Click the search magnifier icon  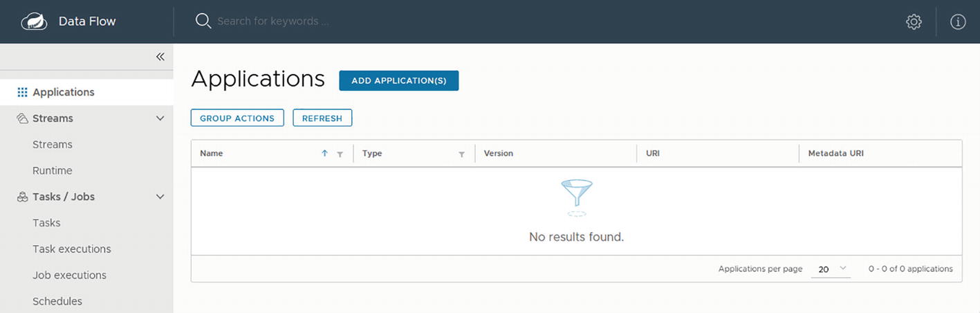click(203, 21)
